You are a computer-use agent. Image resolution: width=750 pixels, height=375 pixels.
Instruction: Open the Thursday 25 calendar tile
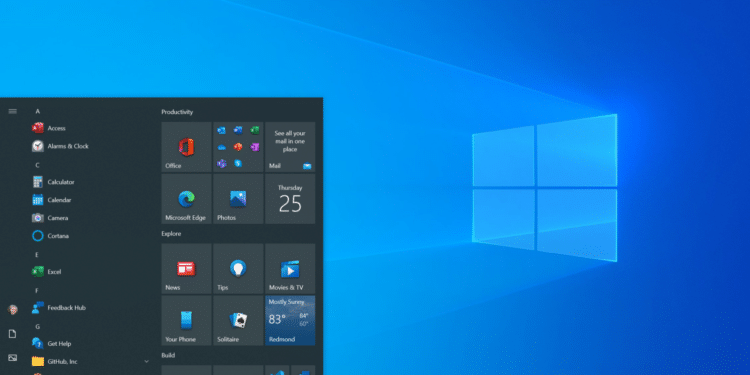[290, 199]
